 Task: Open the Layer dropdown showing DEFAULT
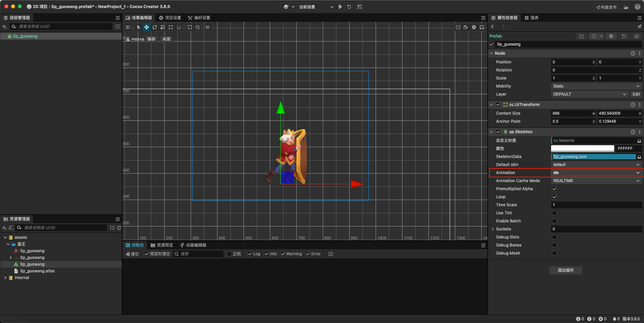click(x=590, y=94)
